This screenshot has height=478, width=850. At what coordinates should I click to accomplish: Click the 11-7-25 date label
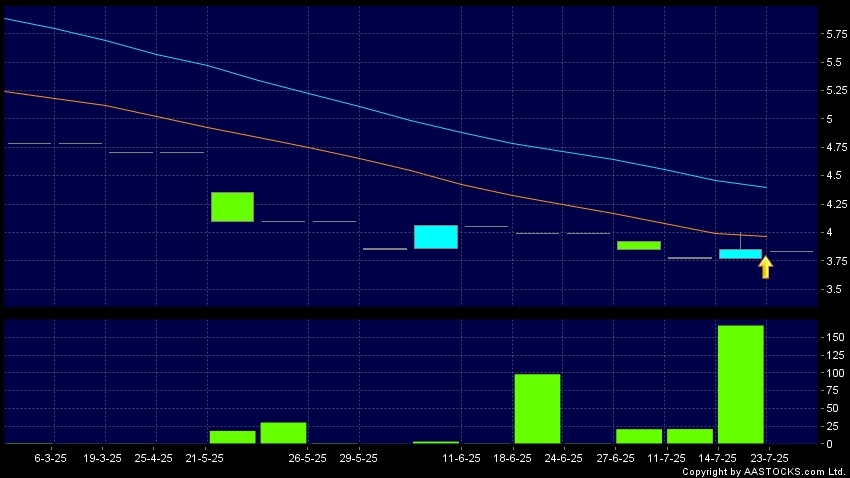click(x=666, y=458)
